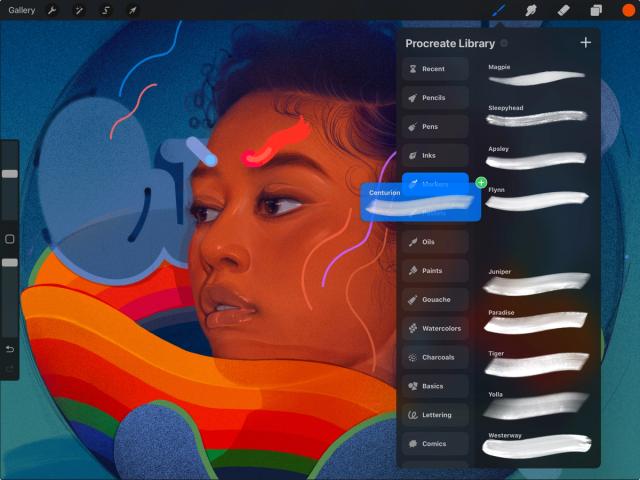The height and width of the screenshot is (480, 640).
Task: Click the paintbrush icon beside Paints
Action: pos(413,271)
